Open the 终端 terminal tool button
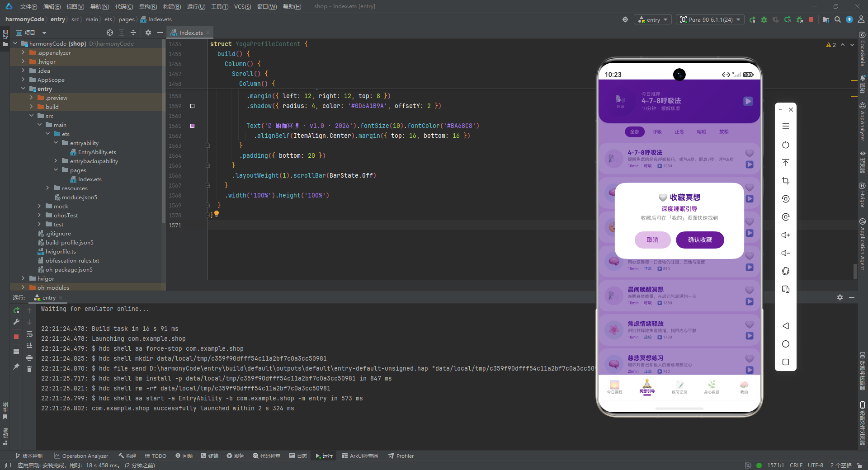This screenshot has width=868, height=470. pyautogui.click(x=210, y=456)
